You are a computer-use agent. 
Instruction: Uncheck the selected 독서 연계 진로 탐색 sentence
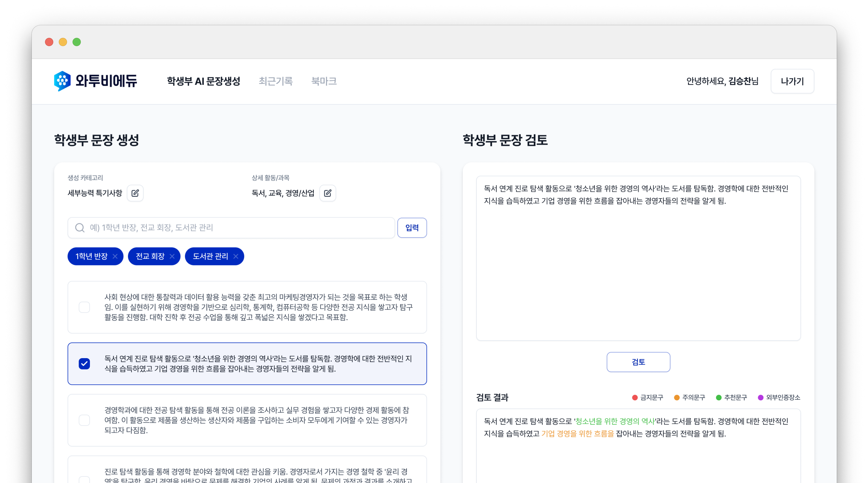pos(84,364)
